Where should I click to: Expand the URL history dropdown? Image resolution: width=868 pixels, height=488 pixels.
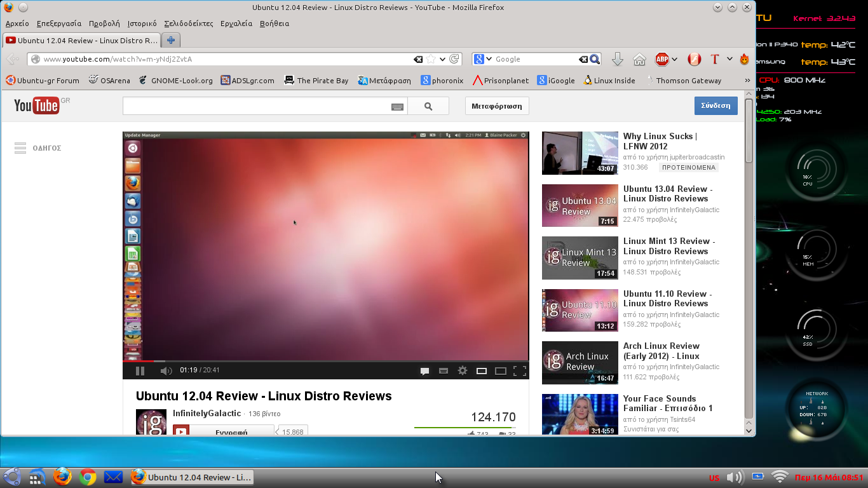click(443, 59)
